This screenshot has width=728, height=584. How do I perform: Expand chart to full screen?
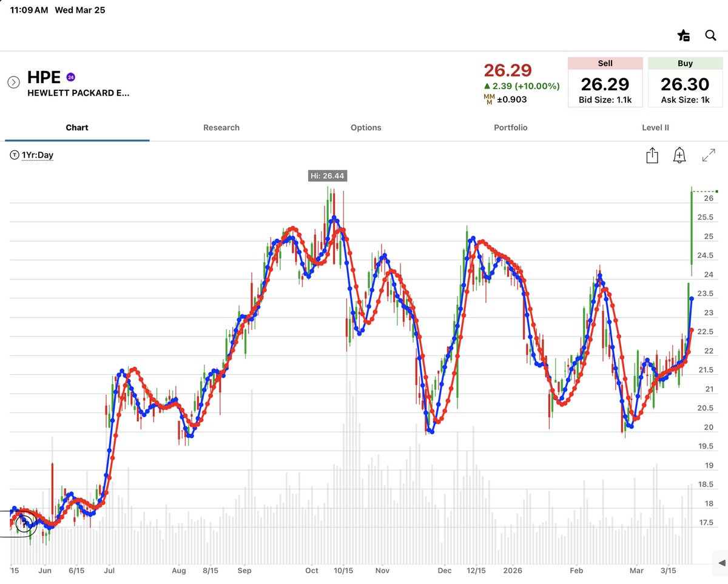pos(708,155)
